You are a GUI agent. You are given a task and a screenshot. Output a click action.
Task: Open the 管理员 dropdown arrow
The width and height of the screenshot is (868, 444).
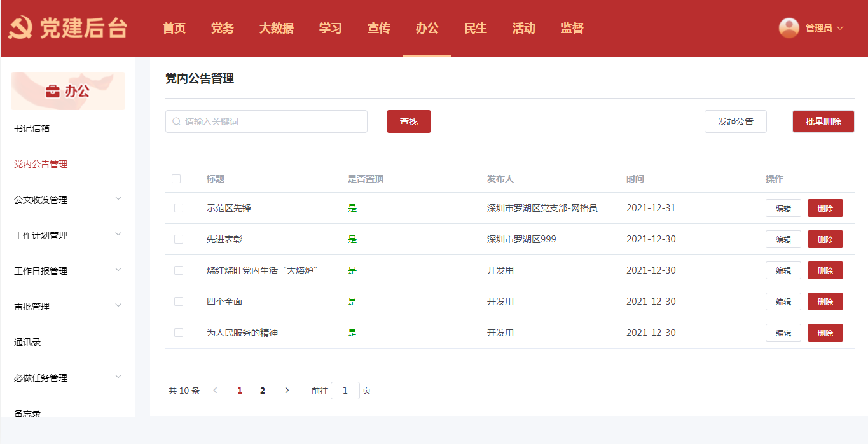click(x=840, y=28)
